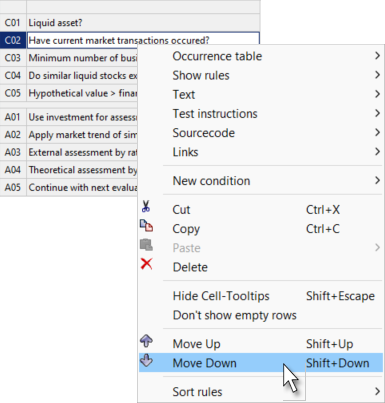
Task: Open the Test instructions submenu
Action: [261, 114]
